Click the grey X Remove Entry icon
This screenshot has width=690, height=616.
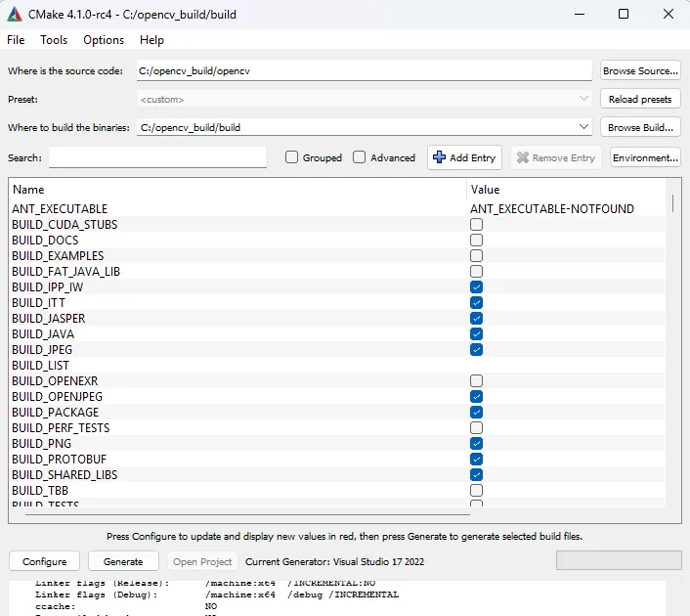pos(522,157)
